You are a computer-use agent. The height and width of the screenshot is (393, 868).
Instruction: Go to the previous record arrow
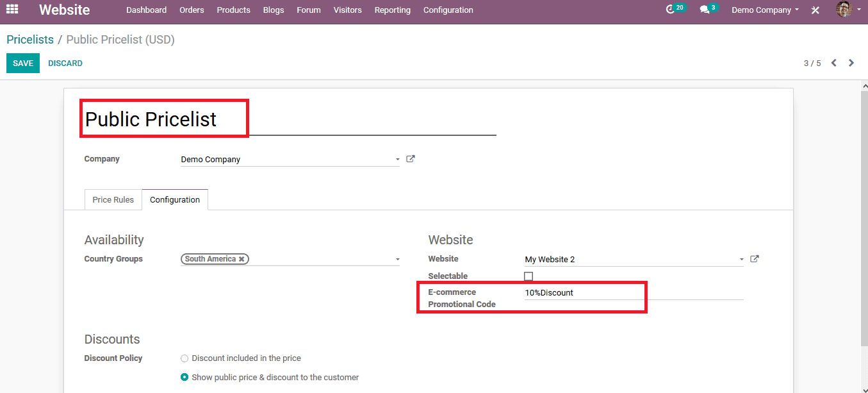834,63
